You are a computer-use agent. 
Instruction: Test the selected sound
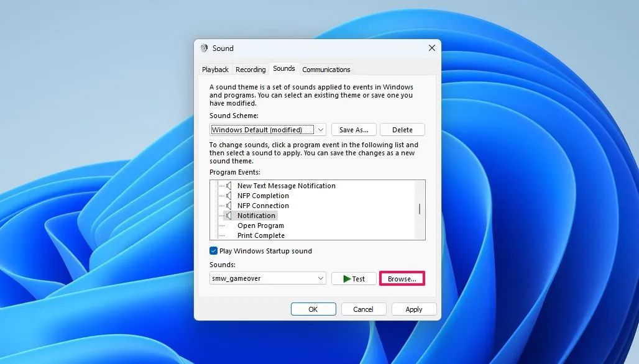(354, 279)
